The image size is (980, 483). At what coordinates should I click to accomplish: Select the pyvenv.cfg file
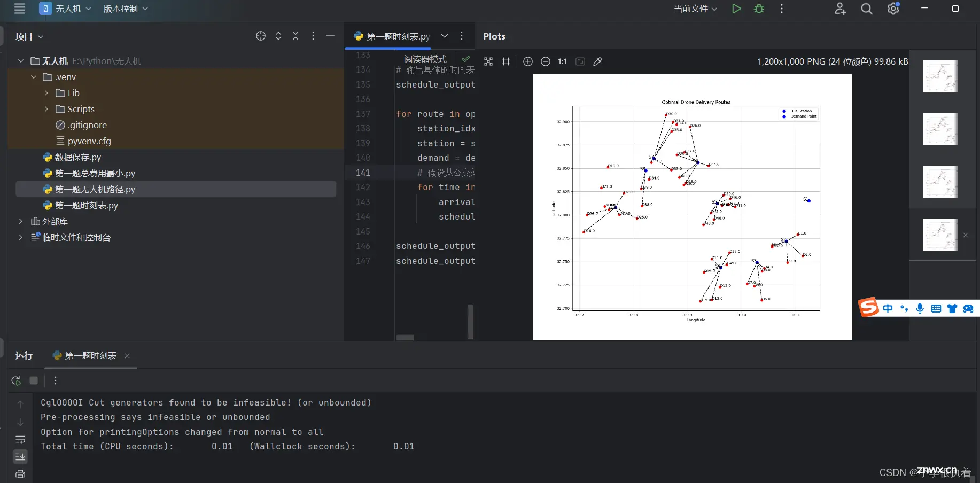pyautogui.click(x=83, y=141)
